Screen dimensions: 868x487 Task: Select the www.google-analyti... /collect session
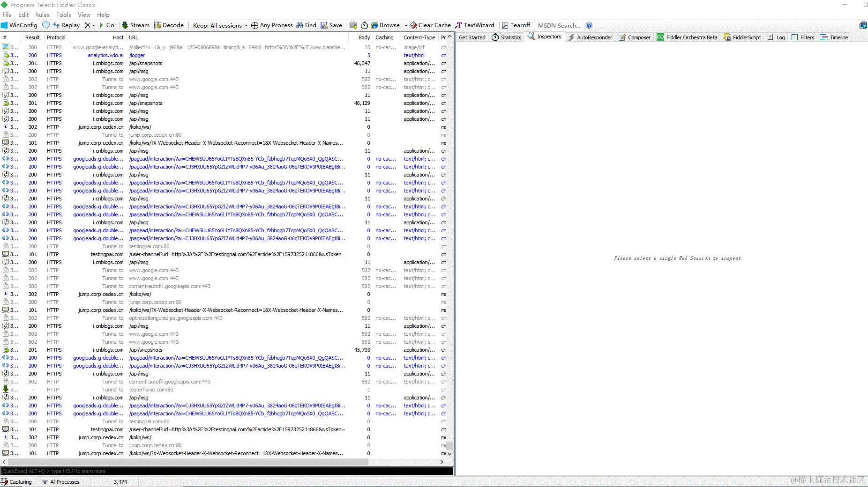tap(223, 47)
